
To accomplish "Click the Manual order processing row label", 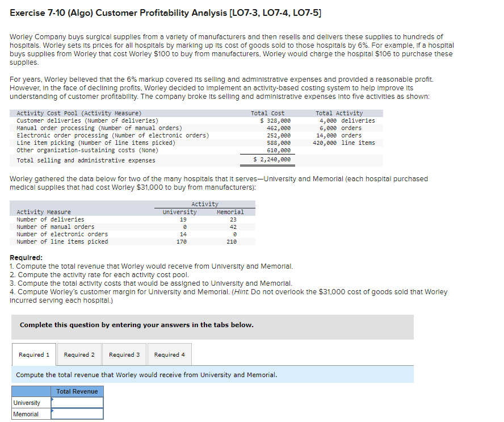I will (x=99, y=128).
